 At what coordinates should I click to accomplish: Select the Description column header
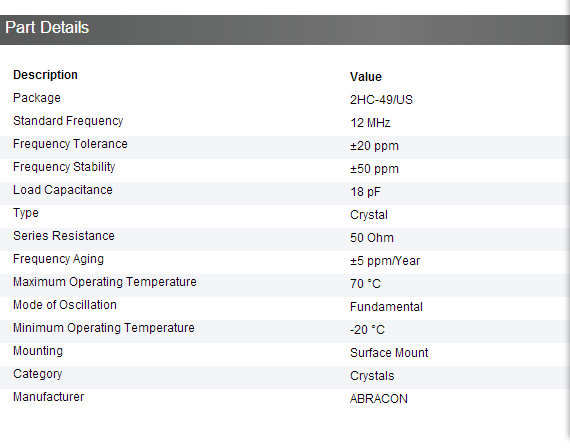click(x=45, y=75)
